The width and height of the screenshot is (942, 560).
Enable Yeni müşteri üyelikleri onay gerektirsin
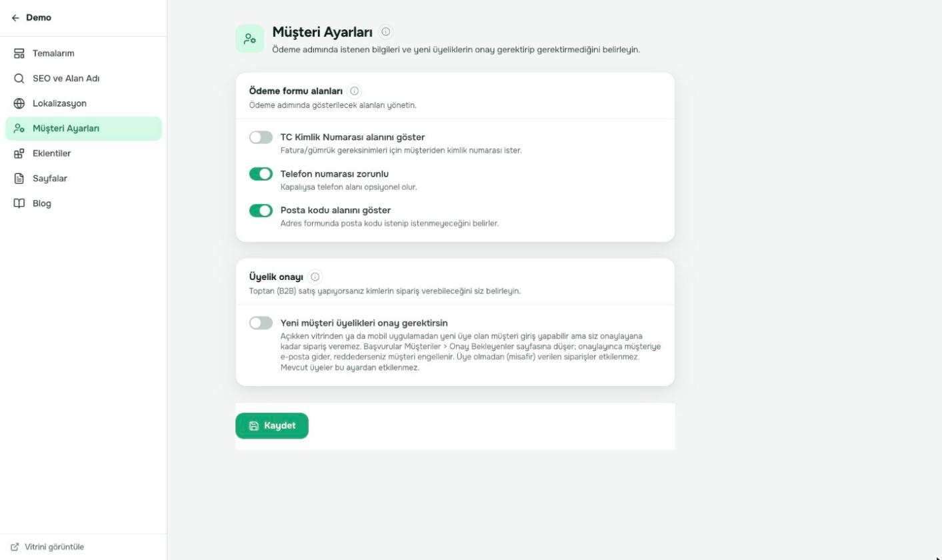click(x=261, y=323)
